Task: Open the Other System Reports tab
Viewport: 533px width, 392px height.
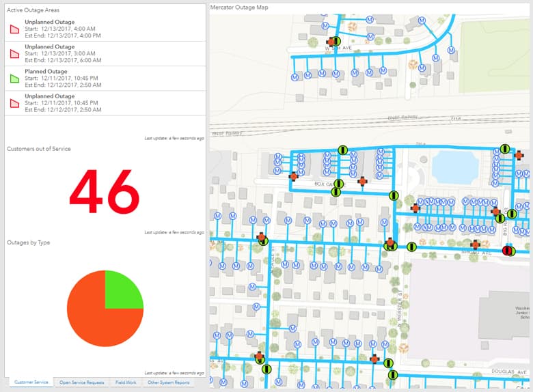Action: [x=169, y=382]
